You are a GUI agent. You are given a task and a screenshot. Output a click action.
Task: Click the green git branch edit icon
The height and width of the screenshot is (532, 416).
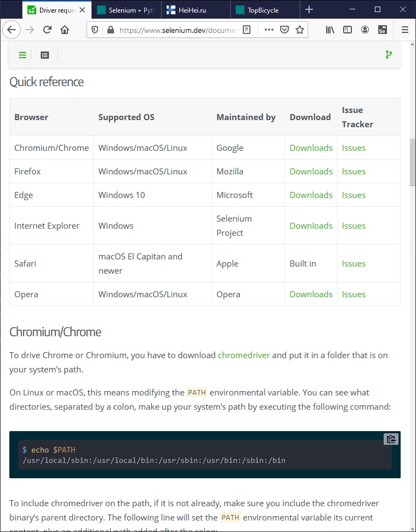389,55
